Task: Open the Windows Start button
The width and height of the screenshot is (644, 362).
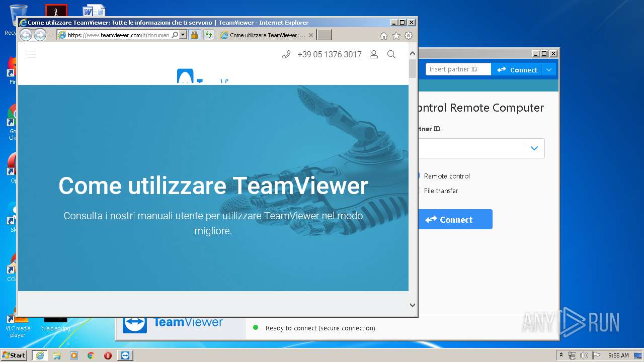Action: click(14, 355)
